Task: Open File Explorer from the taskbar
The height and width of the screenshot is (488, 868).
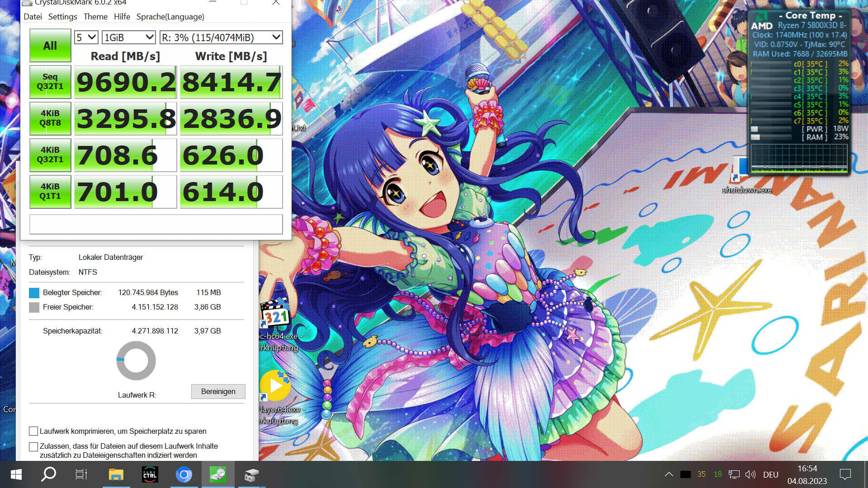Action: point(116,475)
